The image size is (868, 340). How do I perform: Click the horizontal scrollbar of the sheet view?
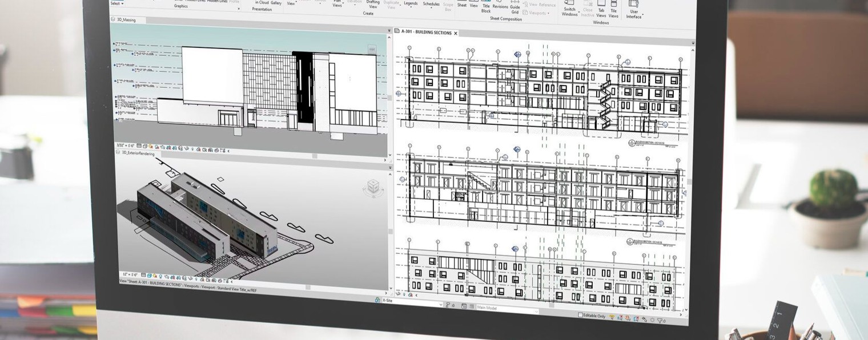pyautogui.click(x=552, y=305)
